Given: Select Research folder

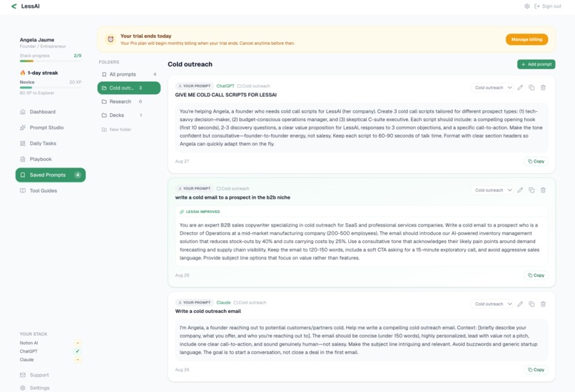Looking at the screenshot, I should click(128, 101).
